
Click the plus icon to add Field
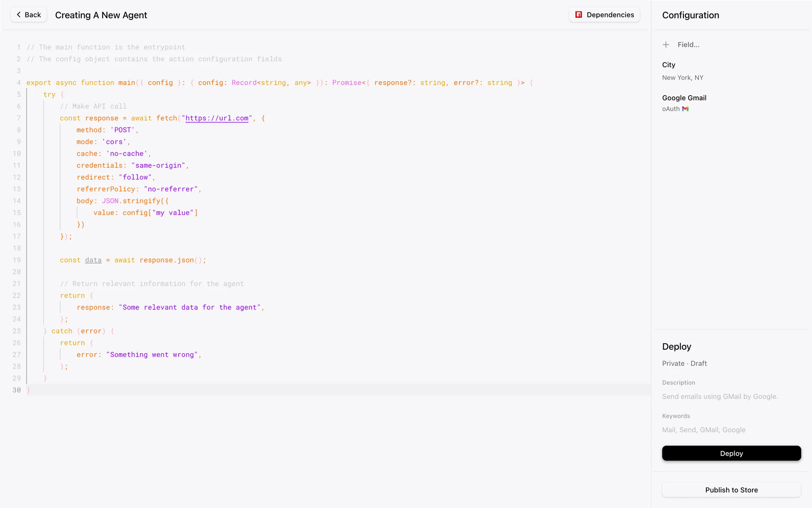coord(666,45)
